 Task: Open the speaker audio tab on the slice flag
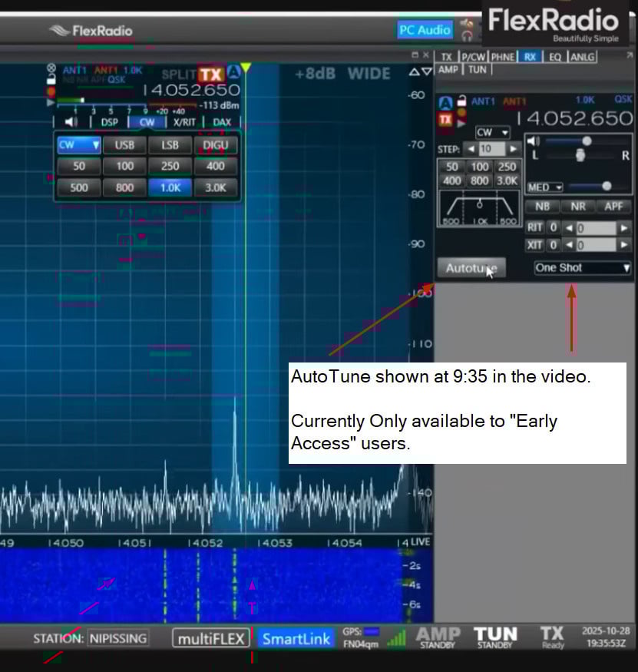(x=71, y=122)
